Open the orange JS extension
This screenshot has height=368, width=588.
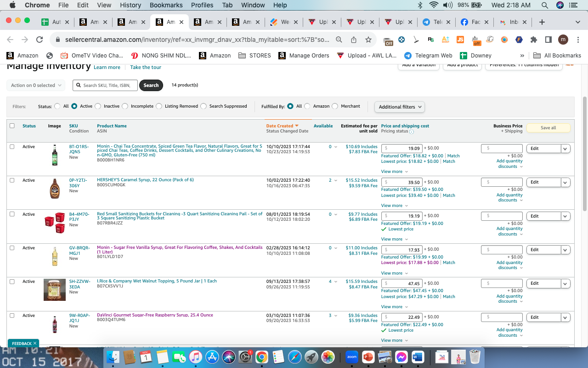click(460, 40)
